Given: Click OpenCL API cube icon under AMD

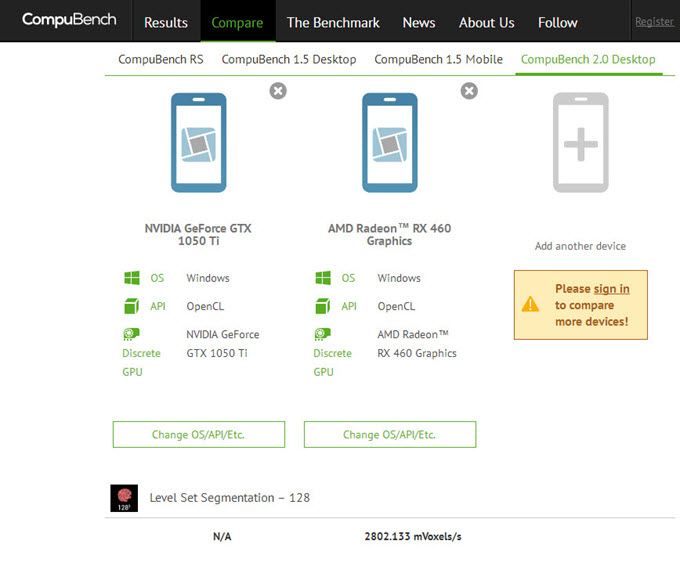Looking at the screenshot, I should coord(323,306).
